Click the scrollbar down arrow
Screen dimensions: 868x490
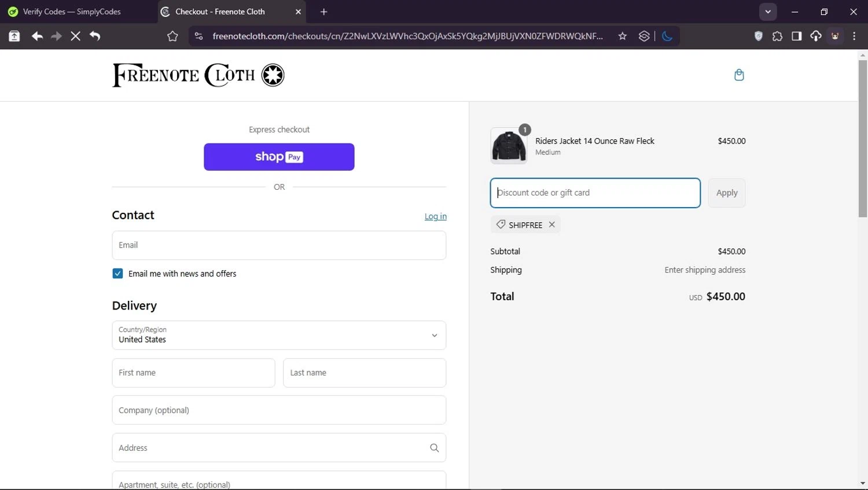tap(863, 484)
